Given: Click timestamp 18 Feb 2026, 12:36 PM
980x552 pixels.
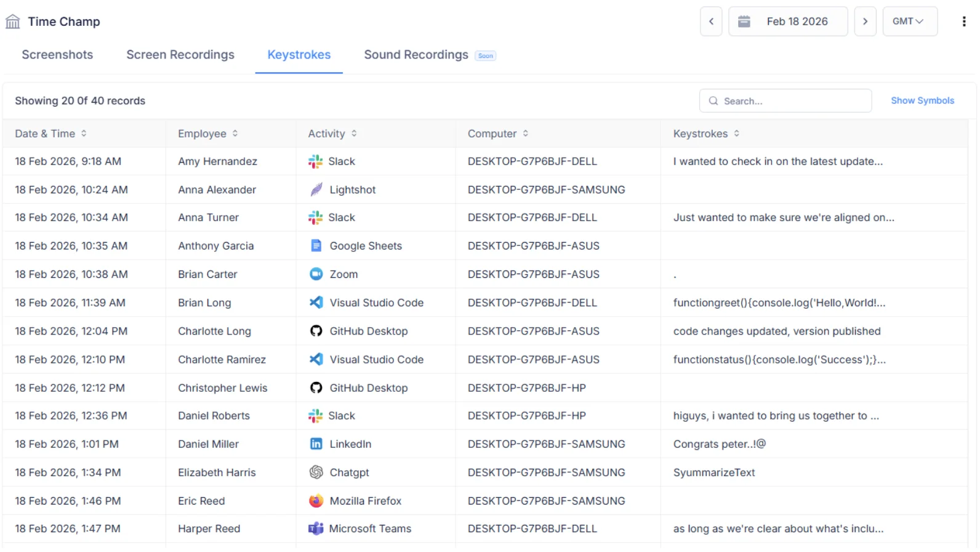Looking at the screenshot, I should pyautogui.click(x=71, y=416).
